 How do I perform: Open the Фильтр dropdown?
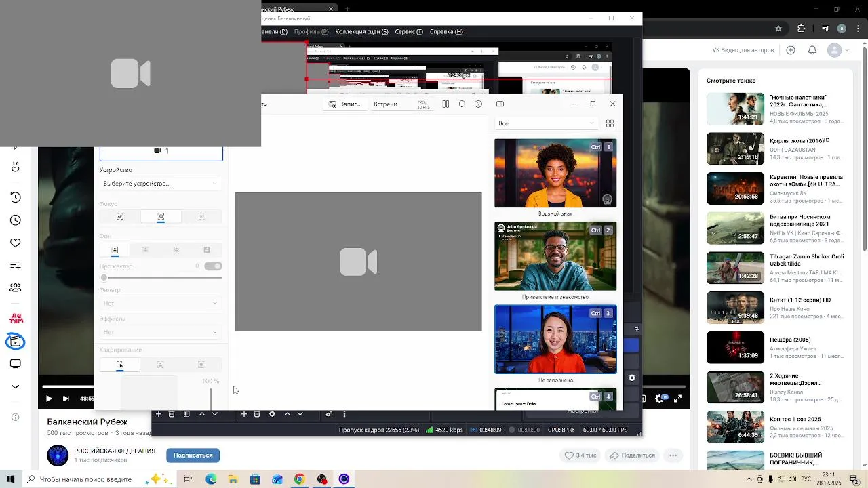click(161, 304)
